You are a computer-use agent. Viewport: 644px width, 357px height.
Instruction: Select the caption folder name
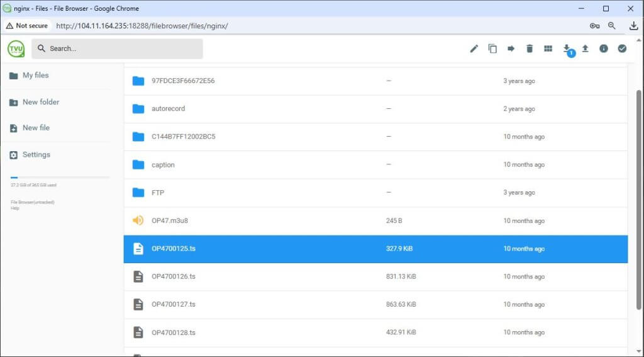[x=163, y=165]
